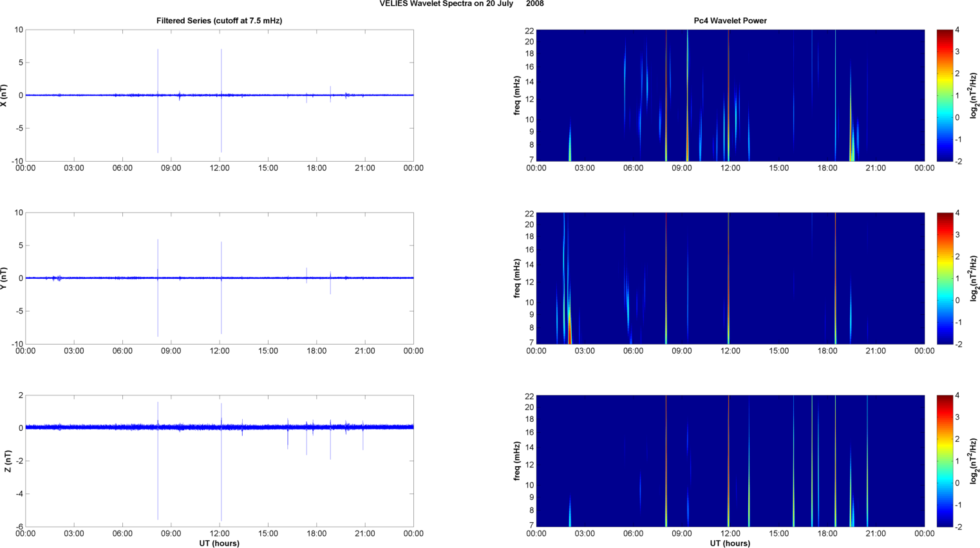Click the 12:00 tick label under X series
The image size is (980, 548).
pos(220,168)
